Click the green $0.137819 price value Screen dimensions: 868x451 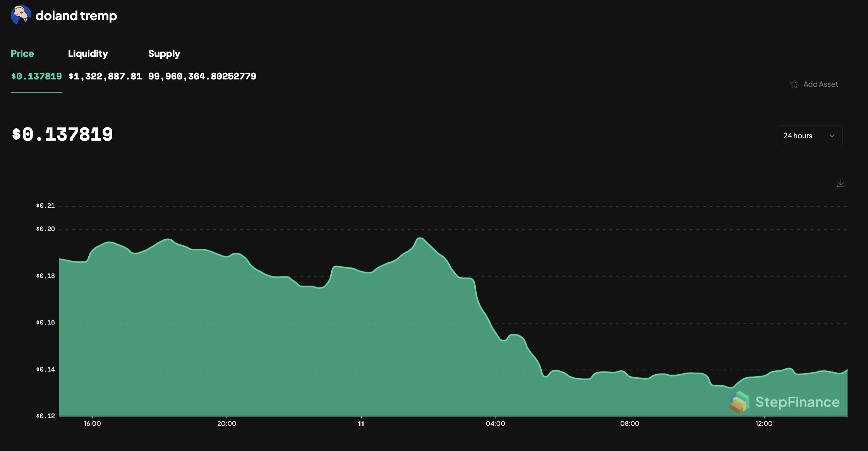click(36, 76)
